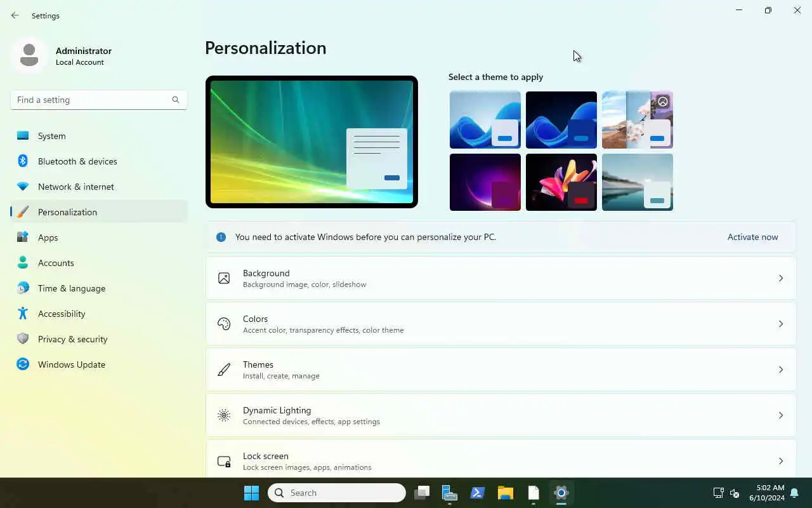Open Accounts settings
Viewport: 812px width, 508px height.
pyautogui.click(x=99, y=263)
